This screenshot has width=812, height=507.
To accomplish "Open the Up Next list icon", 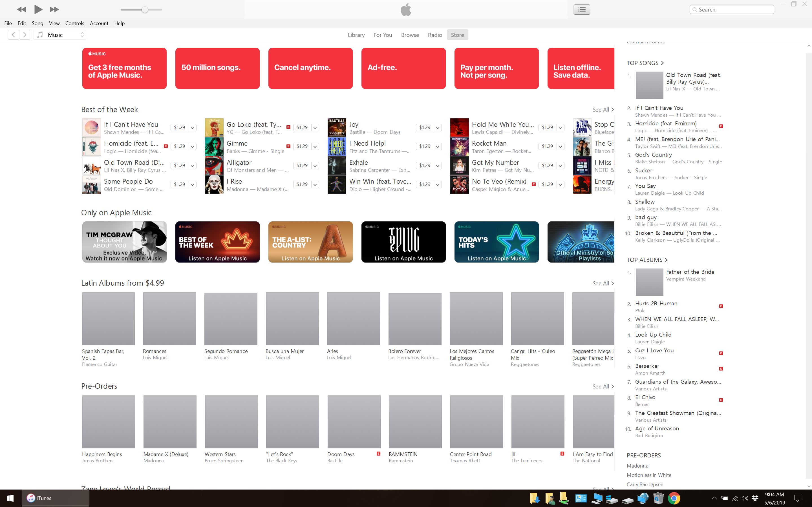I will (582, 9).
